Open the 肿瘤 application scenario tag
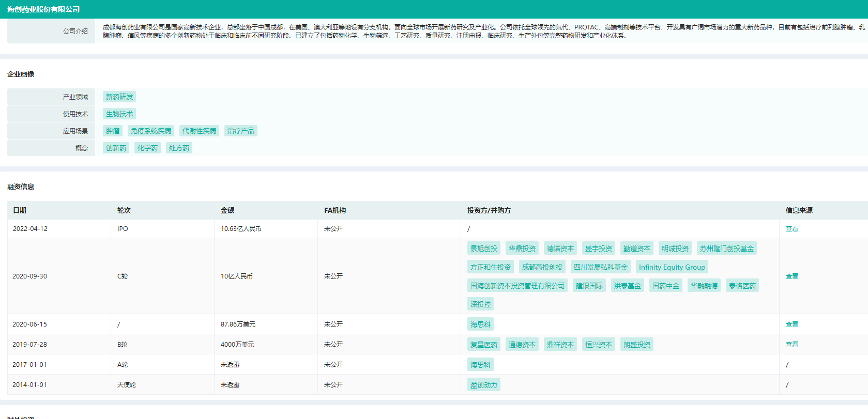The image size is (868, 419). pos(112,131)
